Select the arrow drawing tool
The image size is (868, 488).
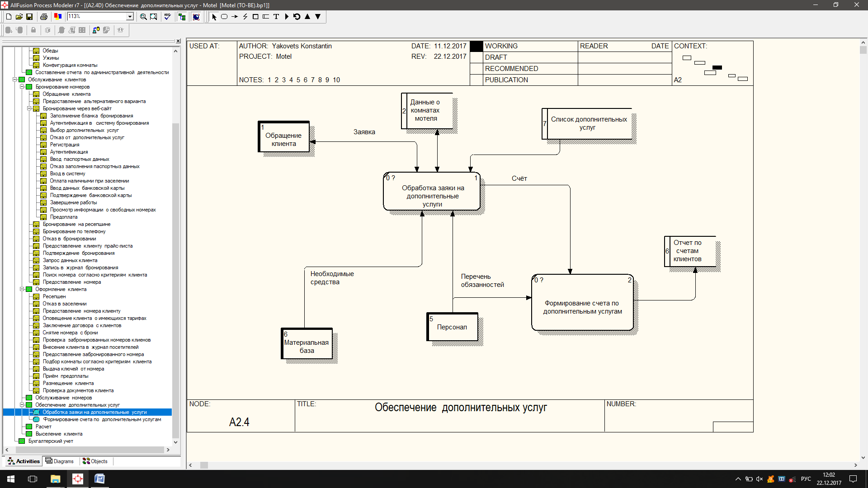coord(235,17)
